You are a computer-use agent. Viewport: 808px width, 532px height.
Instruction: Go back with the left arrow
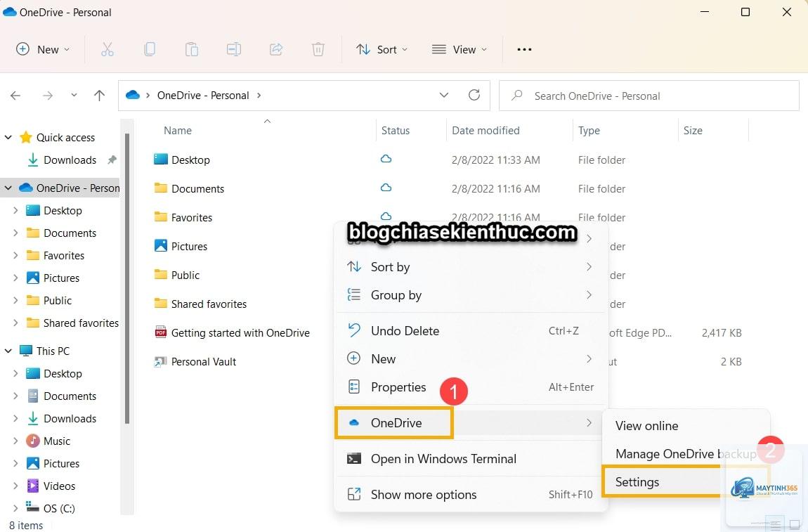pyautogui.click(x=15, y=96)
